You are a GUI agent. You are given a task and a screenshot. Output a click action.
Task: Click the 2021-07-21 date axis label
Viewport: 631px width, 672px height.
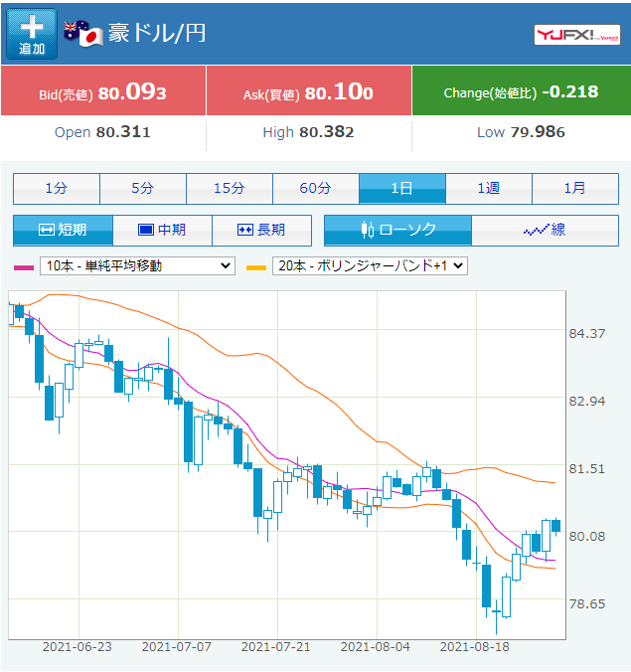[276, 647]
